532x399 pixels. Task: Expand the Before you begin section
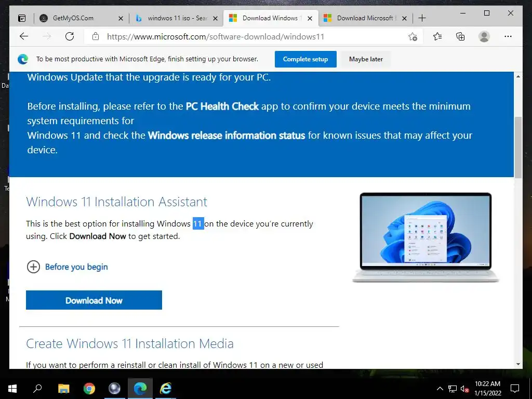click(67, 267)
